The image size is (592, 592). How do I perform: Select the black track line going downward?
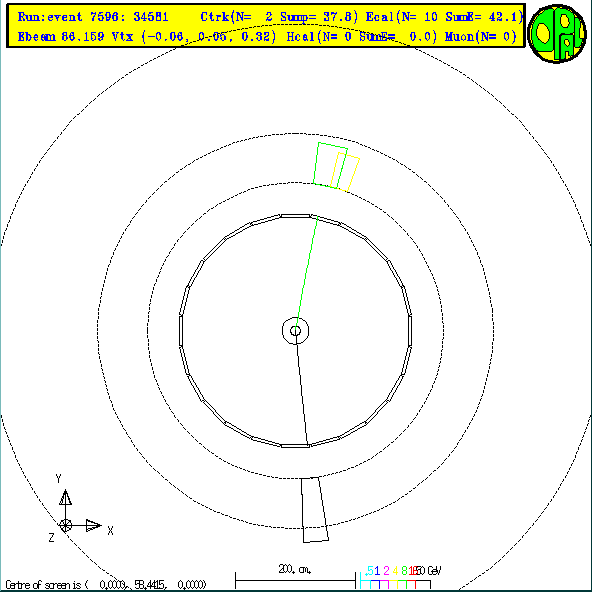coord(302,389)
